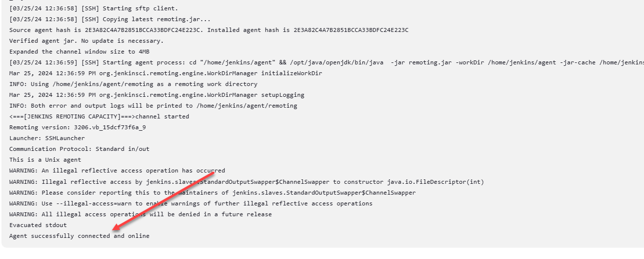644x259 pixels.
Task: Click the "Both error and output logs" line
Action: click(x=153, y=106)
